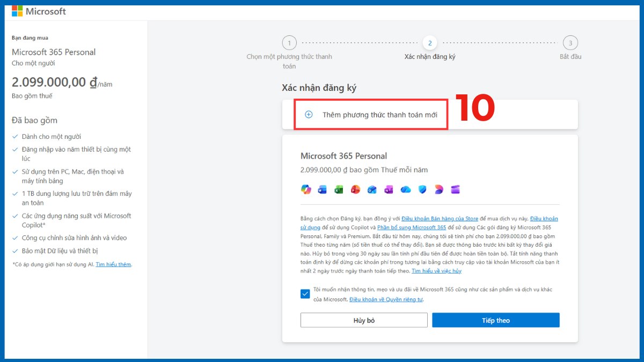Click the OneDrive cloud icon

pos(406,189)
